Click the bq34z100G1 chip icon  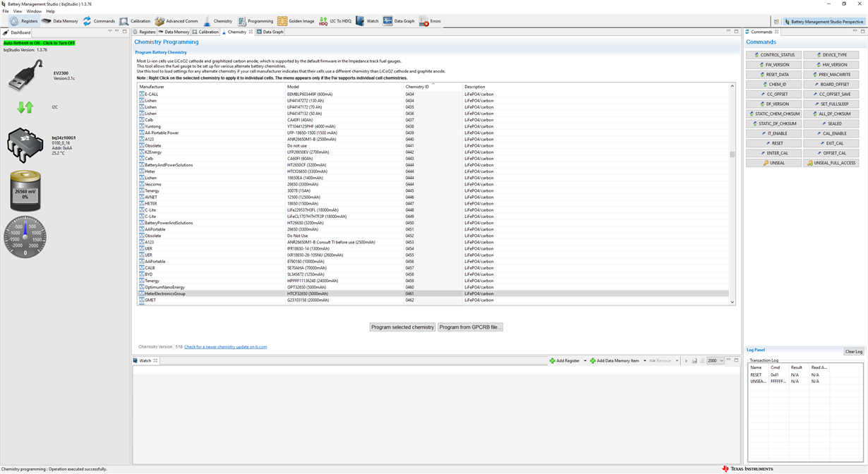(x=25, y=145)
